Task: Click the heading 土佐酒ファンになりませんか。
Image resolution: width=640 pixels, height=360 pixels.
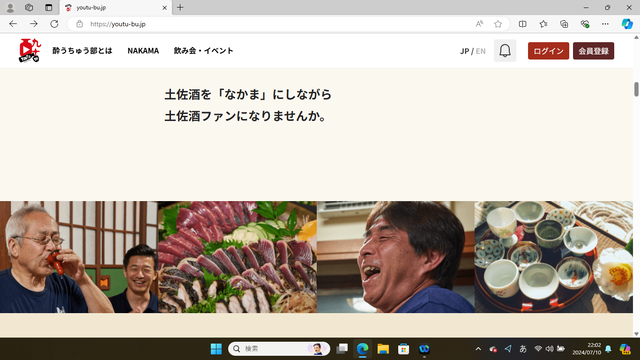Action: [x=246, y=116]
